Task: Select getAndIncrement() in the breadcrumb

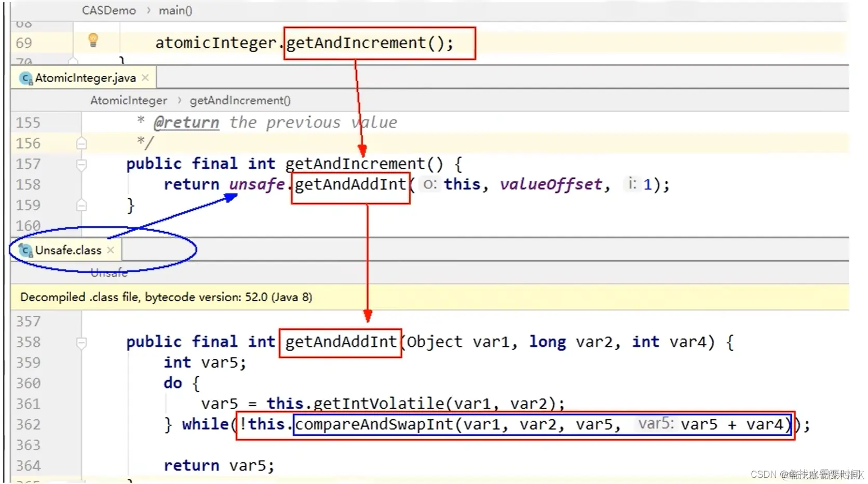Action: tap(240, 100)
